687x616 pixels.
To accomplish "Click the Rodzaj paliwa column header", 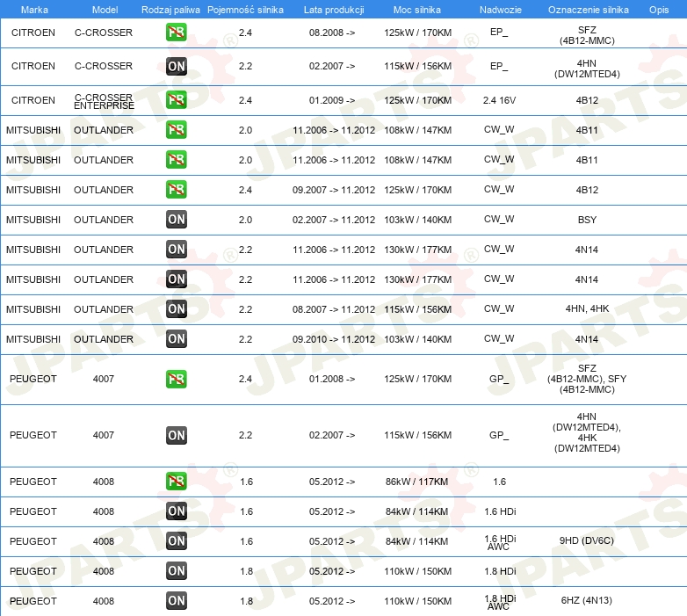I will (170, 9).
